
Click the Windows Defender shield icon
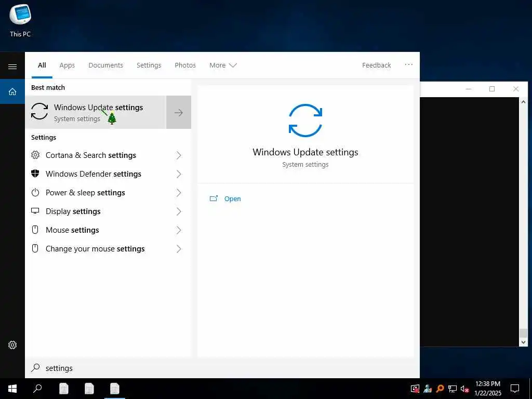click(35, 174)
